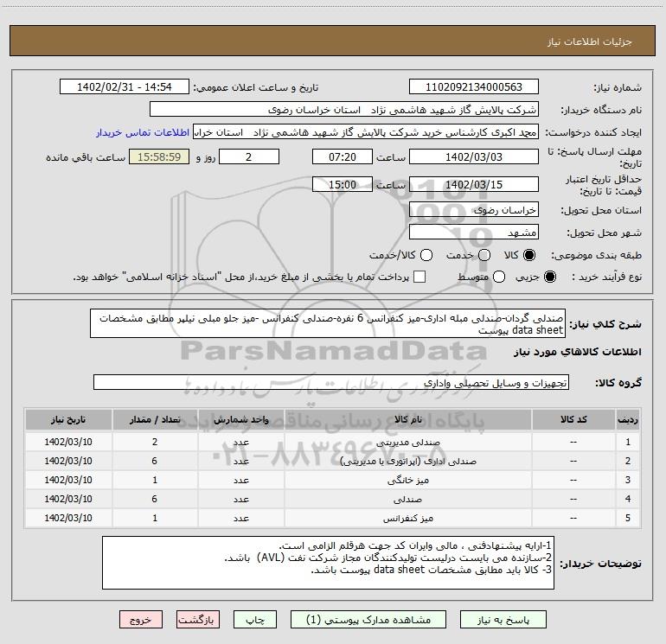Click the need number field 1102092134000563
666x644 pixels.
click(473, 87)
